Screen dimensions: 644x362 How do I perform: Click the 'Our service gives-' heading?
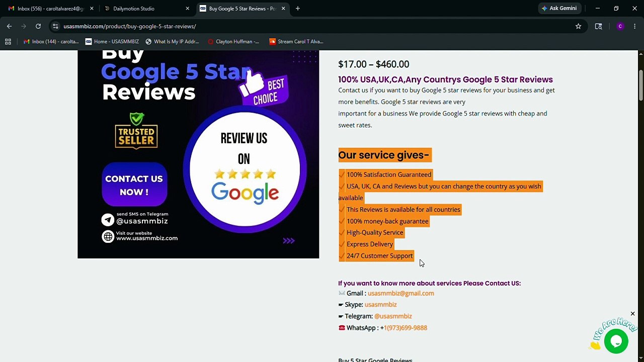(384, 155)
